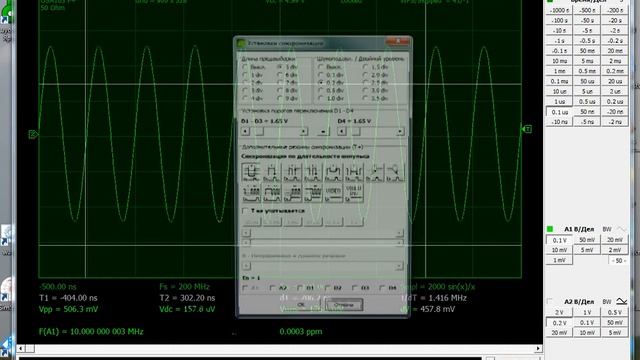Screen dimensions: 640x360
Task: Click the Vpp = 506.3 mV readout
Action: coord(68,309)
